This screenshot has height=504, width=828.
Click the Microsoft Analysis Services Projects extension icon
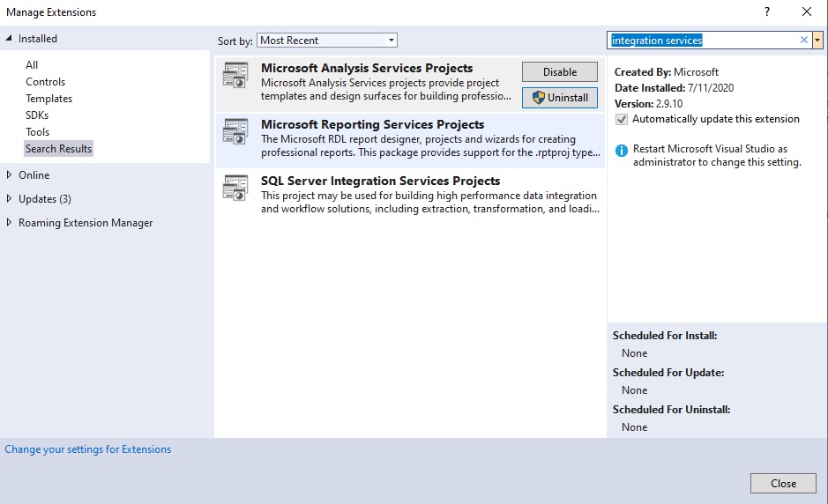(235, 76)
